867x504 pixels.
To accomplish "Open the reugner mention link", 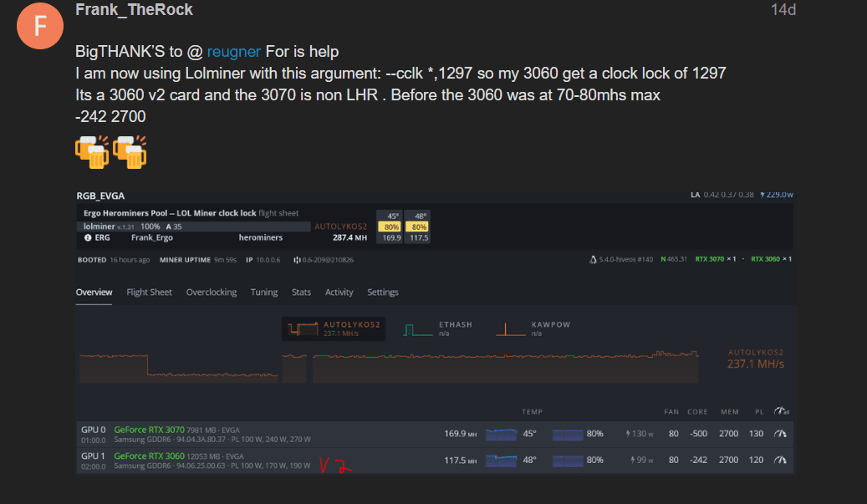I will (233, 51).
